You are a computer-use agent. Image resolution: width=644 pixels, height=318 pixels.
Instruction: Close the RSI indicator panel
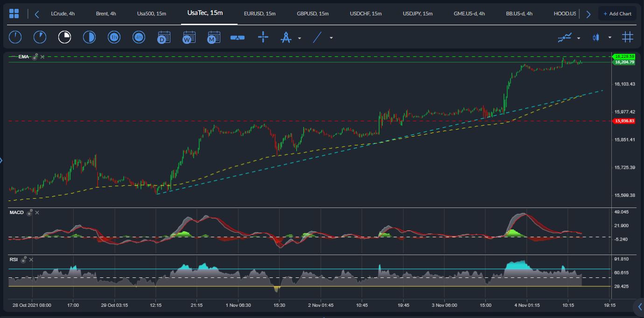click(x=31, y=259)
